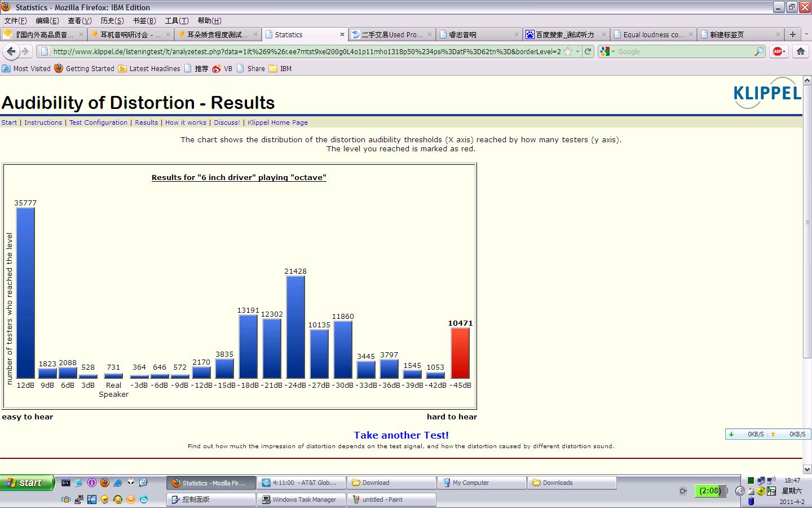Click the tallest 12dB bar labeled 35777

tap(25, 293)
